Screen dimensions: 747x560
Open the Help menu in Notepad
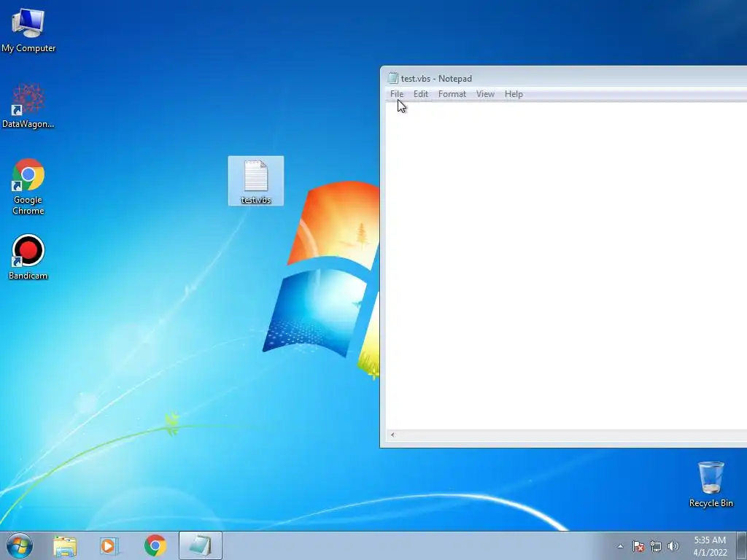click(514, 94)
